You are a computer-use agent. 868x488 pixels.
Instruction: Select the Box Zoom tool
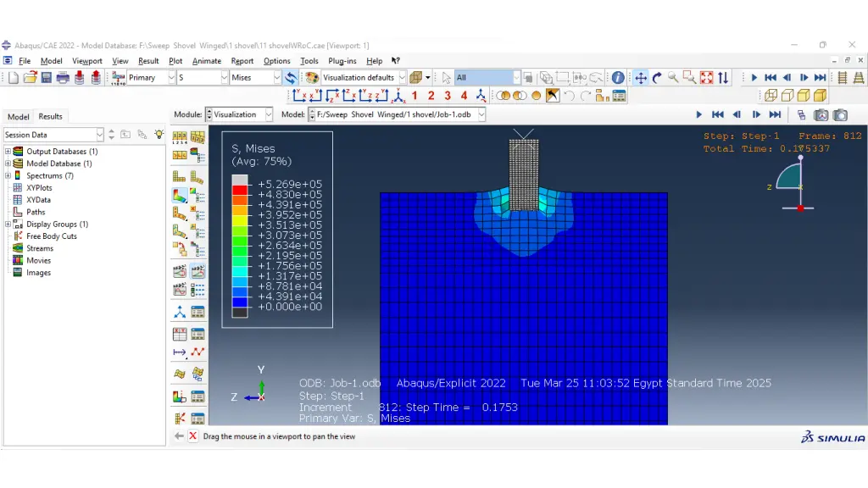pos(689,78)
